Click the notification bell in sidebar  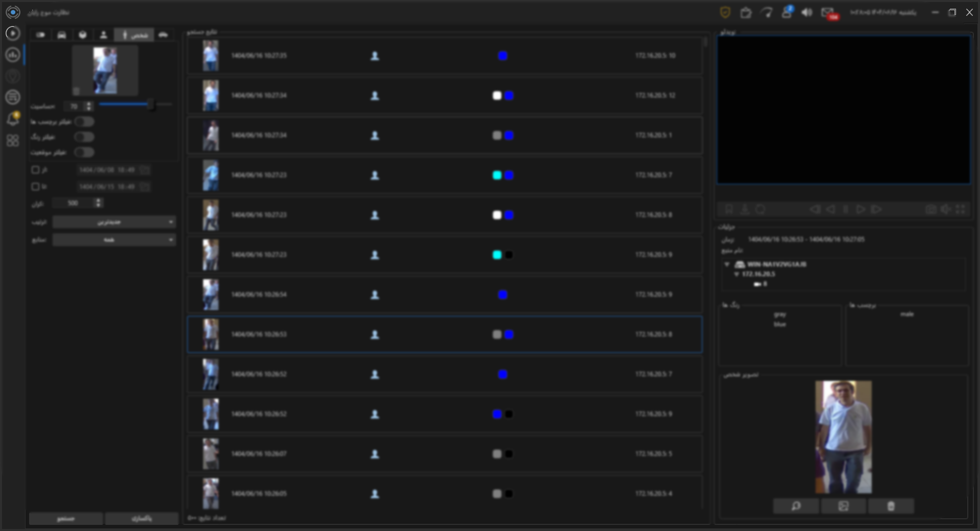click(x=13, y=119)
